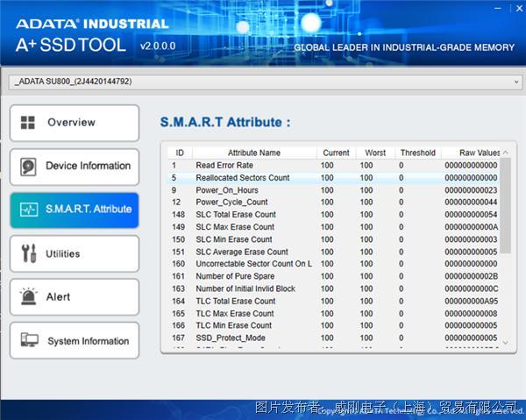
Task: Expand drive list using dropdown arrow
Action: [x=515, y=82]
